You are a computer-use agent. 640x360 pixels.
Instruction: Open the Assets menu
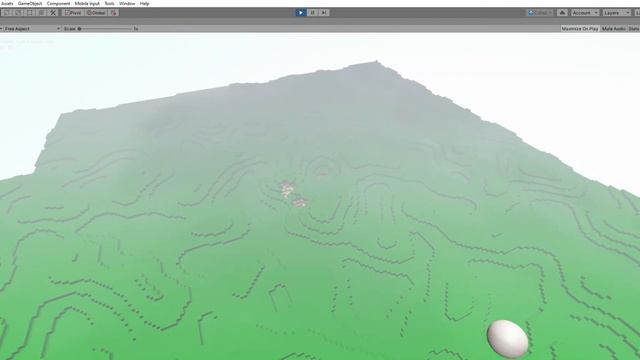pos(7,3)
